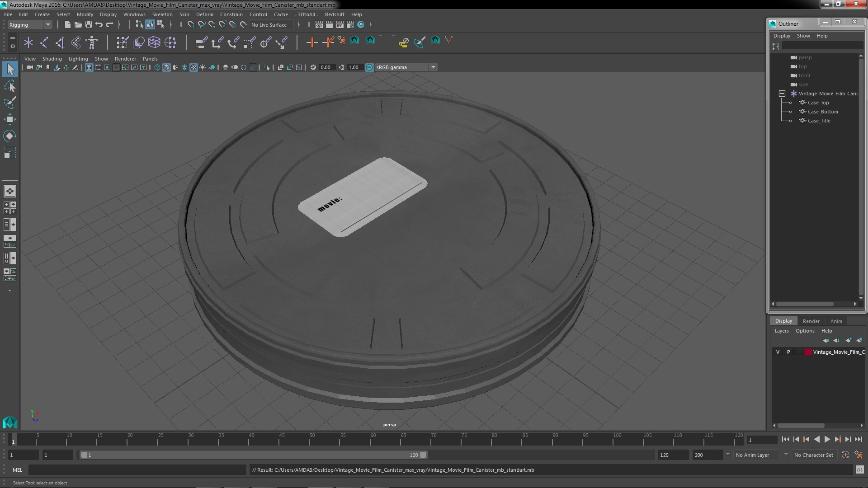The image size is (868, 488).
Task: Open the script editor icon
Action: (x=859, y=470)
